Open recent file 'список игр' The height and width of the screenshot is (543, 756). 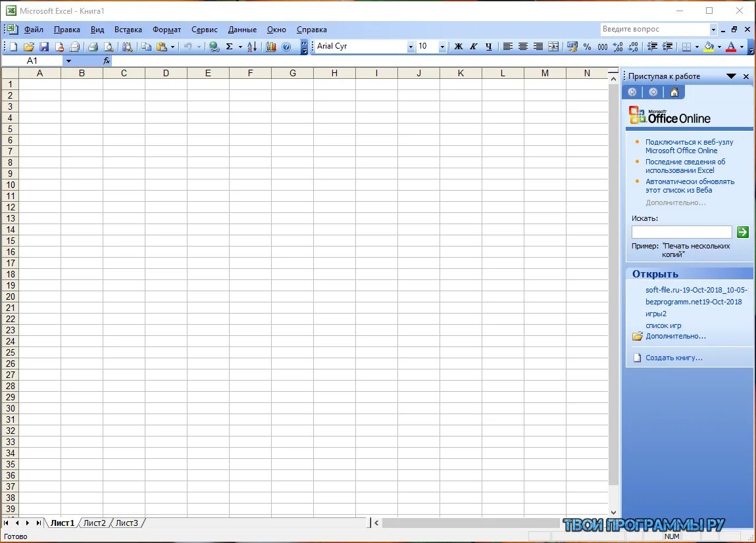coord(663,325)
